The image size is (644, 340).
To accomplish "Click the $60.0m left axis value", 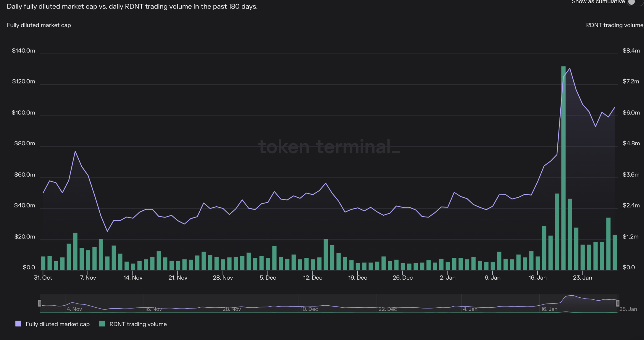I will coord(24,175).
